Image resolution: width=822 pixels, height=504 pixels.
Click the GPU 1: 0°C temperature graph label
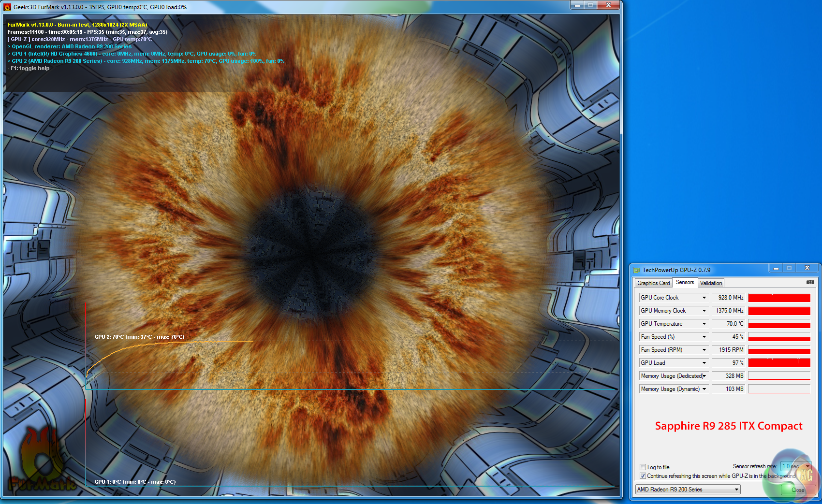click(135, 482)
